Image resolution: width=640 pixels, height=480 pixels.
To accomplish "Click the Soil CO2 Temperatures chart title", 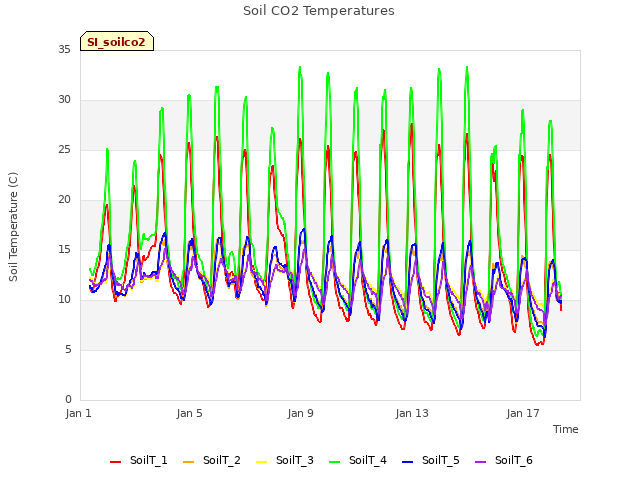I will (319, 11).
